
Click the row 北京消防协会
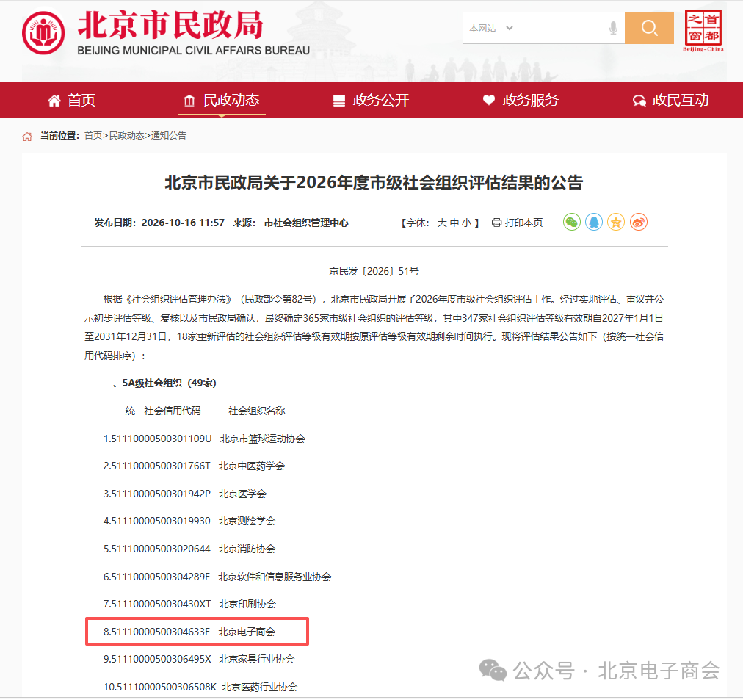coord(189,549)
